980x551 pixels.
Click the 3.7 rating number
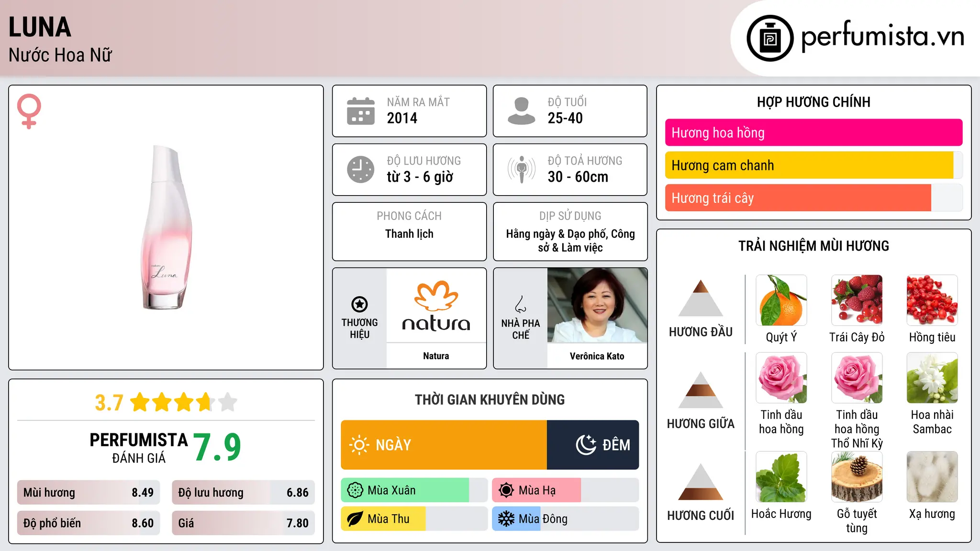coord(109,403)
